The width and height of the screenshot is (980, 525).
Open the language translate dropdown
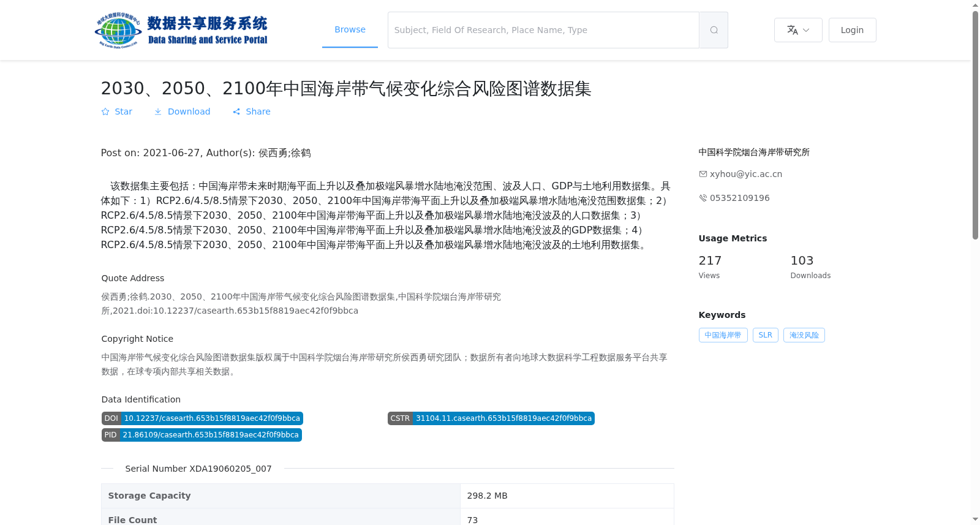[798, 30]
